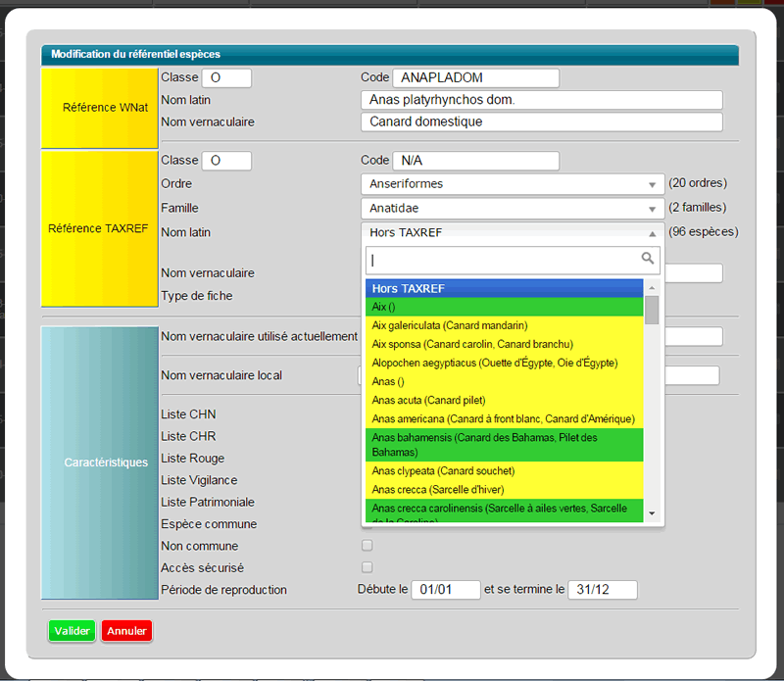Click the Liste Vigilance label
This screenshot has width=784, height=681.
click(199, 480)
